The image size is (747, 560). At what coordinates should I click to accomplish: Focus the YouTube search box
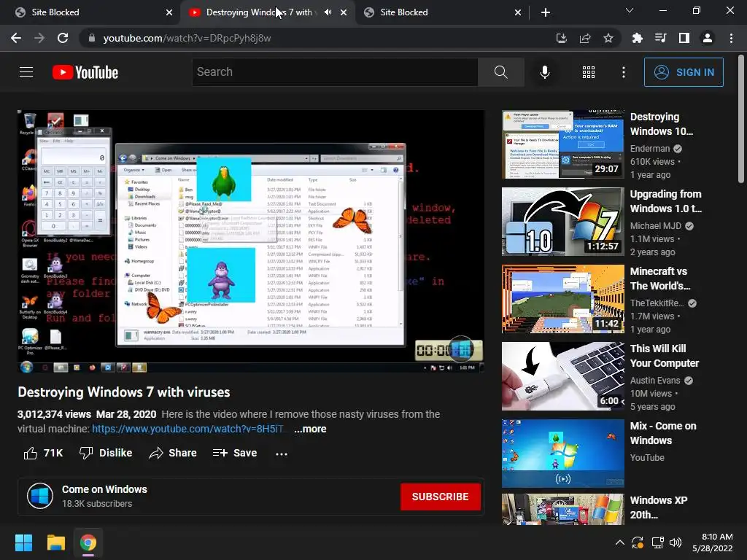tap(335, 72)
